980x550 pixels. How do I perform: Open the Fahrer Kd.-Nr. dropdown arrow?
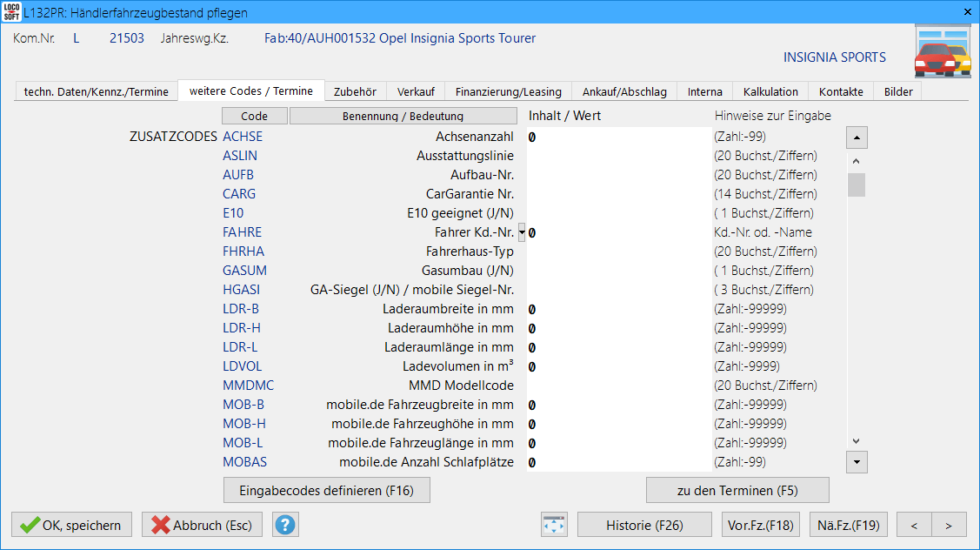[522, 232]
